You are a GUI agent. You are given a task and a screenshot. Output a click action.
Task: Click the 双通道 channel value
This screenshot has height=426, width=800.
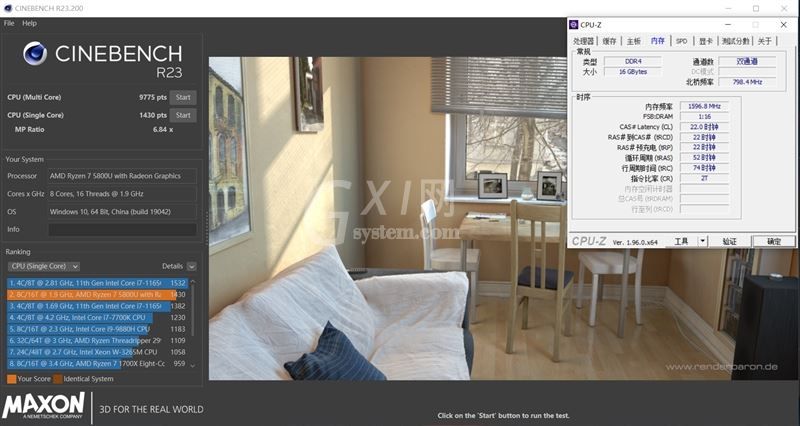[747, 62]
